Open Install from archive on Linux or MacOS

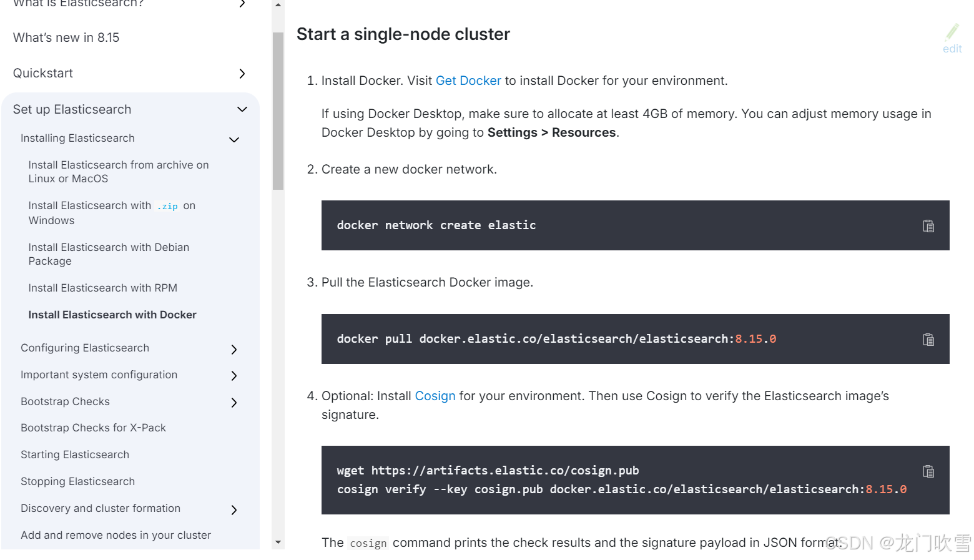(119, 172)
